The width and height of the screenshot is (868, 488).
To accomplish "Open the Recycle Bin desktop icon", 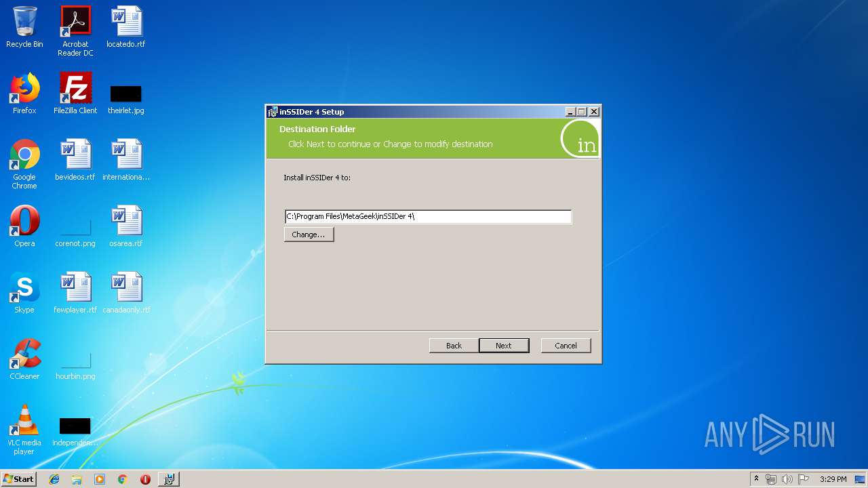I will tap(24, 27).
